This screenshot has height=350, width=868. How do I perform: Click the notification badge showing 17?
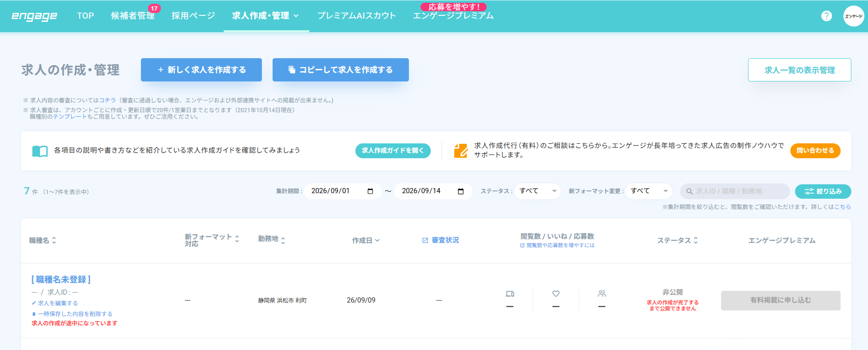coord(154,8)
